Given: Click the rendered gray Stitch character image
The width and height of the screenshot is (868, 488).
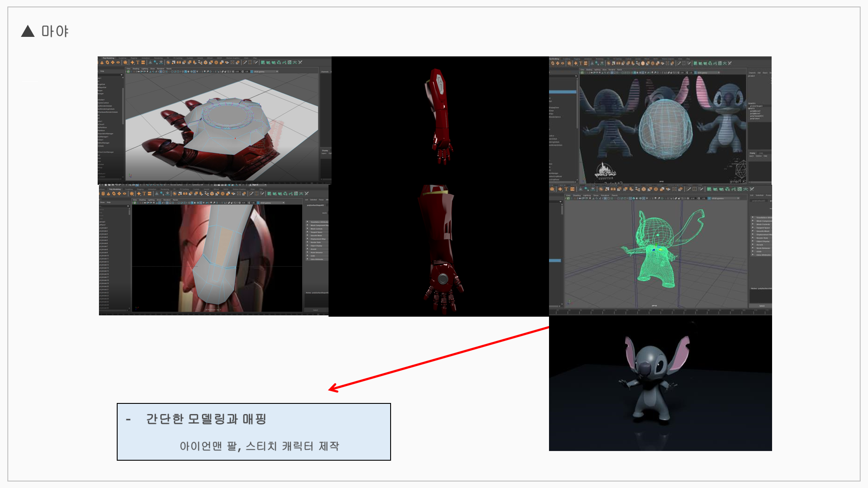Looking at the screenshot, I should click(x=661, y=383).
